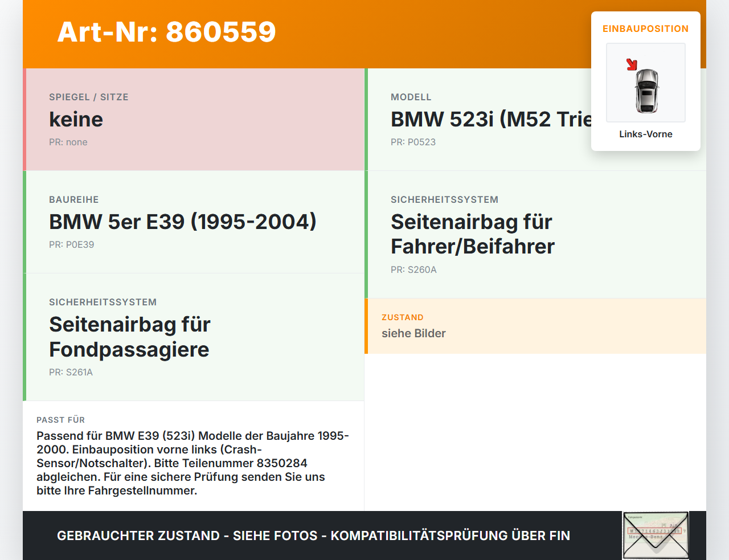Select the 'siehe Bilder' condition text
Image resolution: width=729 pixels, height=560 pixels.
pyautogui.click(x=413, y=333)
